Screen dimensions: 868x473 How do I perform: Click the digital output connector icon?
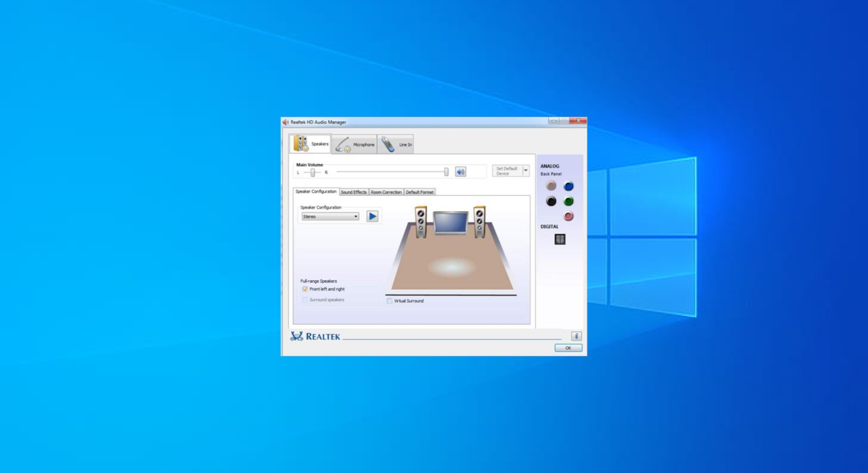coord(560,239)
